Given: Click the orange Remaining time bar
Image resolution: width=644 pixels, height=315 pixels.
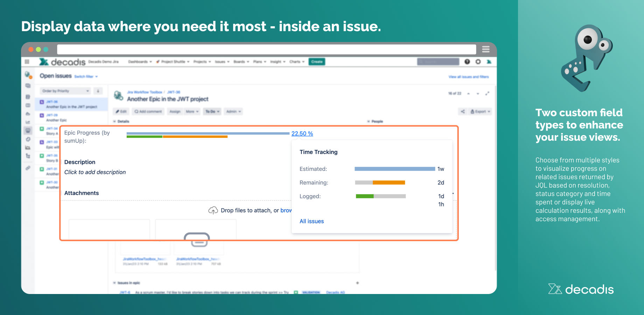Looking at the screenshot, I should (389, 182).
